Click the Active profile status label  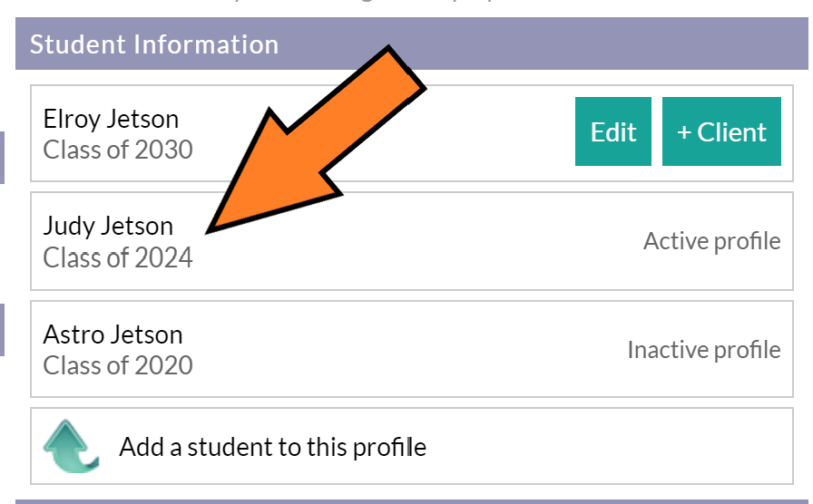click(x=712, y=241)
